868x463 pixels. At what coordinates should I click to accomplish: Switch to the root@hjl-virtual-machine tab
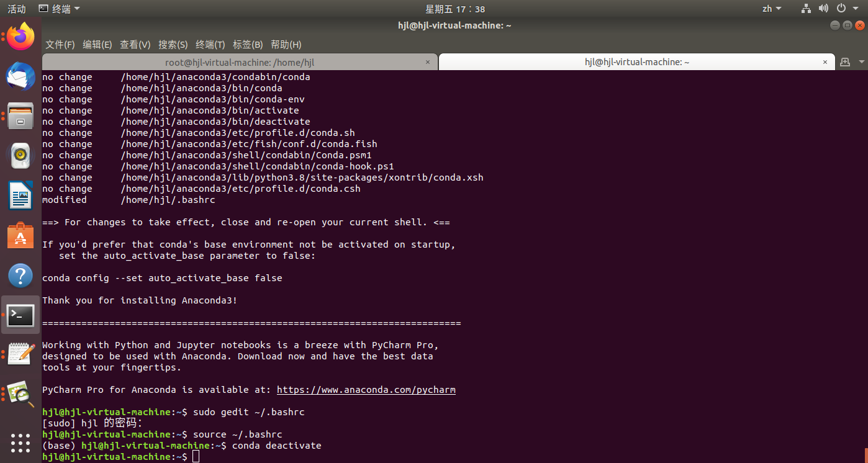click(x=240, y=62)
